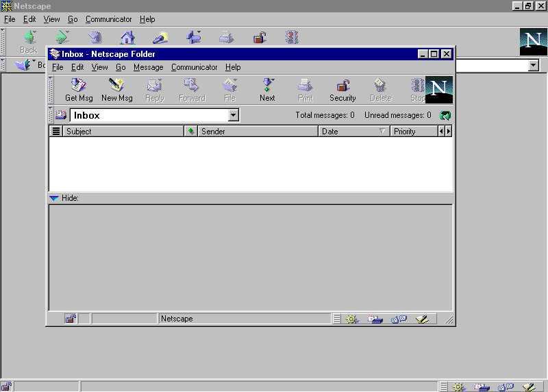Click the Forward toolbar button
Screen dimensions: 548x392
click(192, 90)
